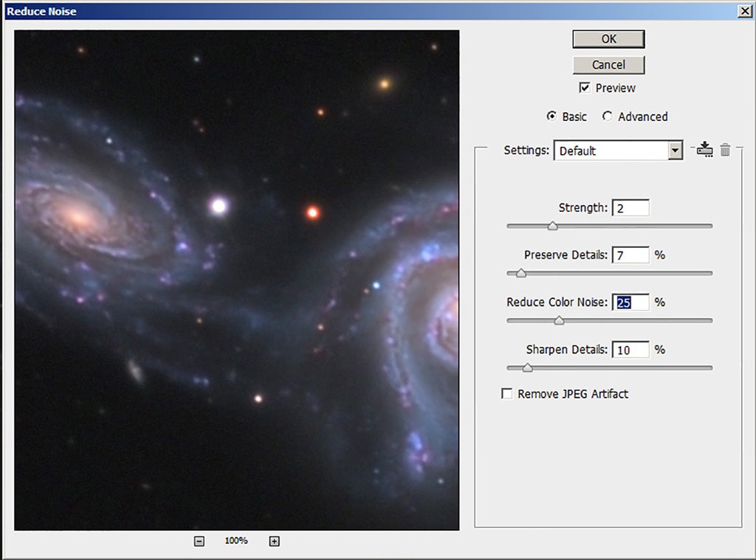Click the Sharpen Details slider thumb
Screen dimensions: 756x560
coord(527,367)
